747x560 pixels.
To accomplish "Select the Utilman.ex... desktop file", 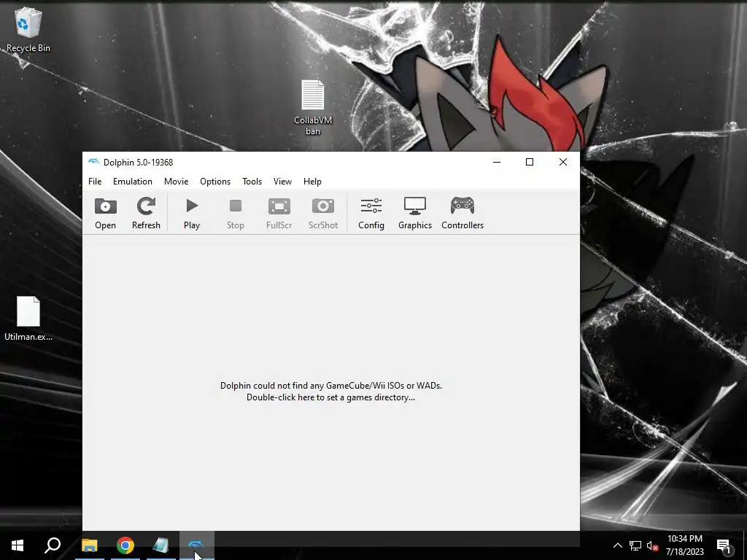I will point(28,319).
